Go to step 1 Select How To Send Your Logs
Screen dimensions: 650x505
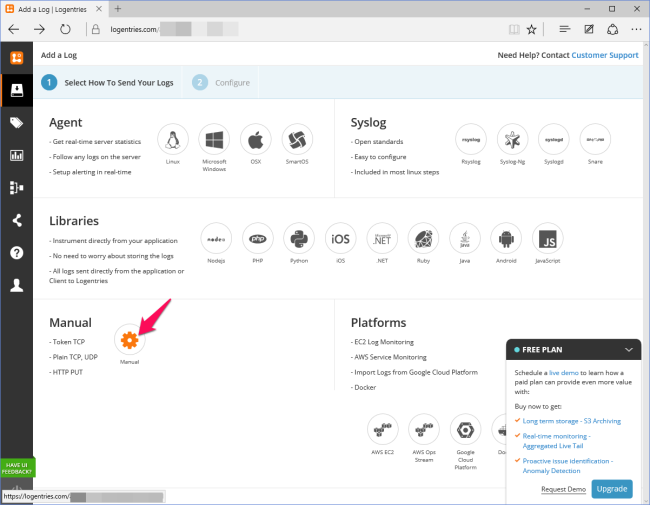108,83
